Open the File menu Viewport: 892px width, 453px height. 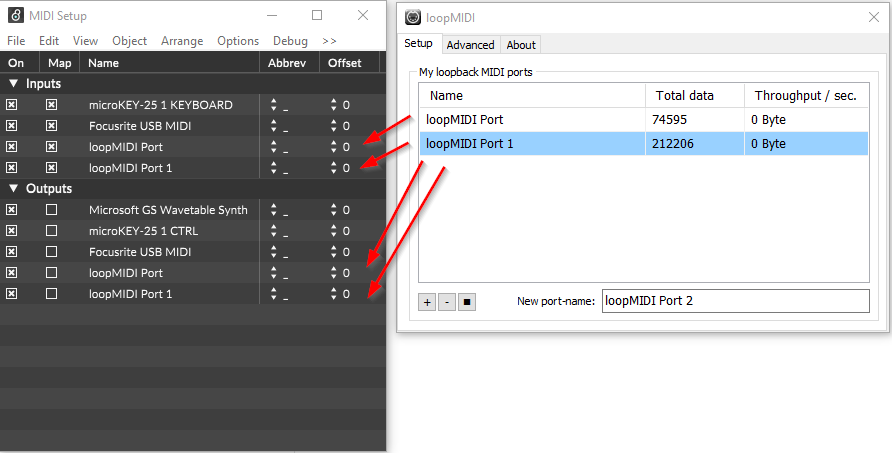[16, 41]
